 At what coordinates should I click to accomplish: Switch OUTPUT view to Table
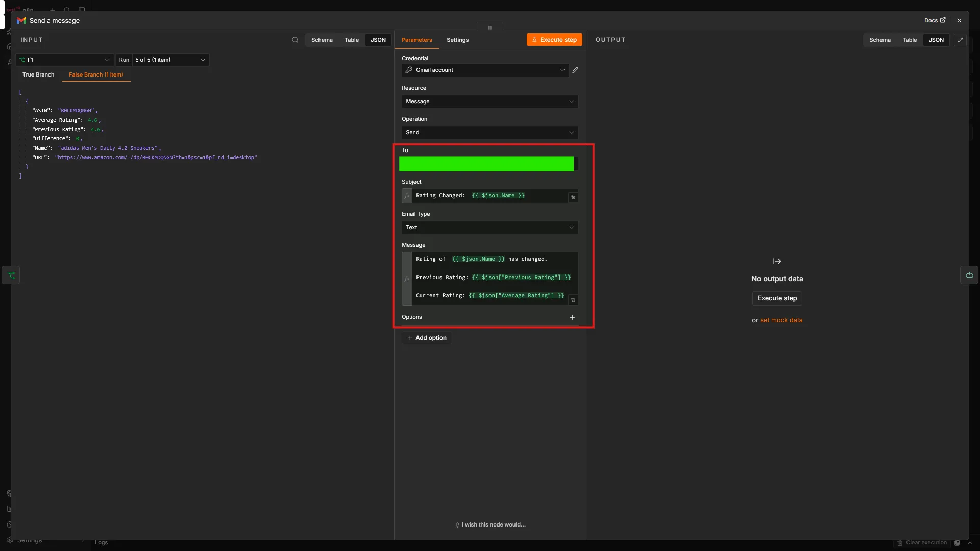pos(910,40)
